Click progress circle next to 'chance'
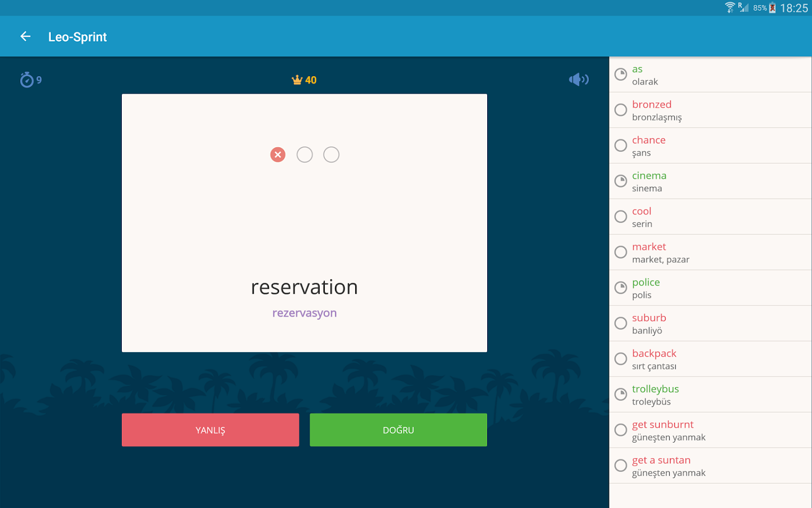This screenshot has width=812, height=508. [621, 146]
